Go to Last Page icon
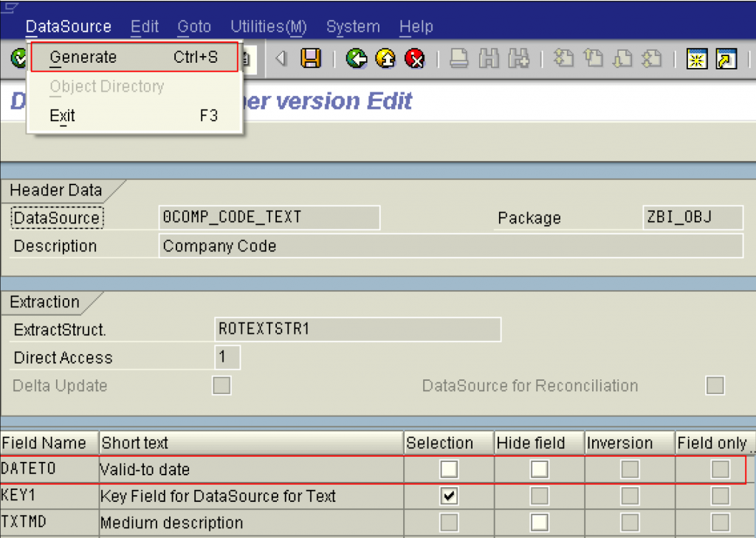This screenshot has width=756, height=538. point(651,59)
